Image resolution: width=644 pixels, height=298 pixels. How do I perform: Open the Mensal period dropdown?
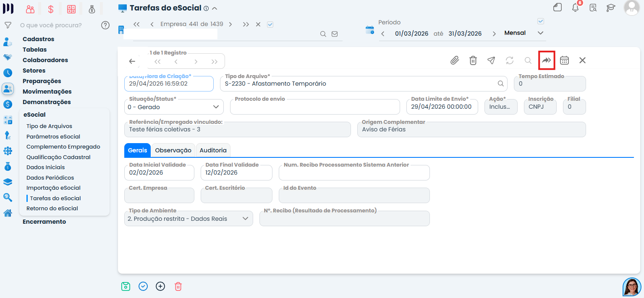tap(524, 33)
